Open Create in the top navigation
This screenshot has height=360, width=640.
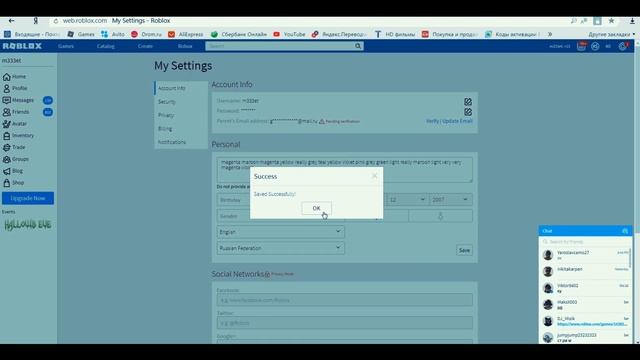coord(145,46)
